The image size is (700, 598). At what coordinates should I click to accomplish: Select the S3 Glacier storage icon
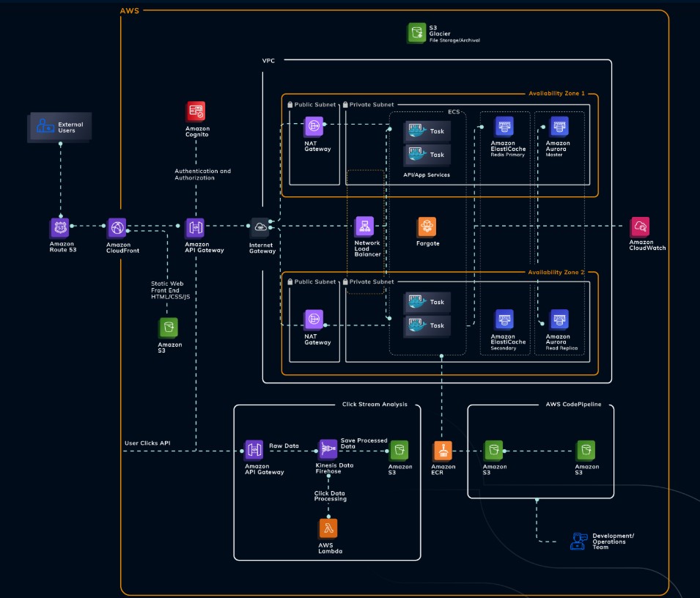(417, 32)
